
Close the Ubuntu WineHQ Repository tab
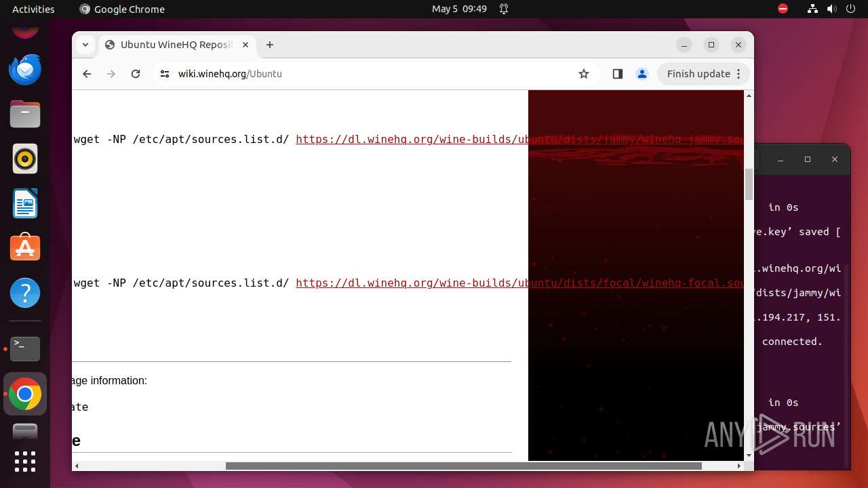point(245,45)
